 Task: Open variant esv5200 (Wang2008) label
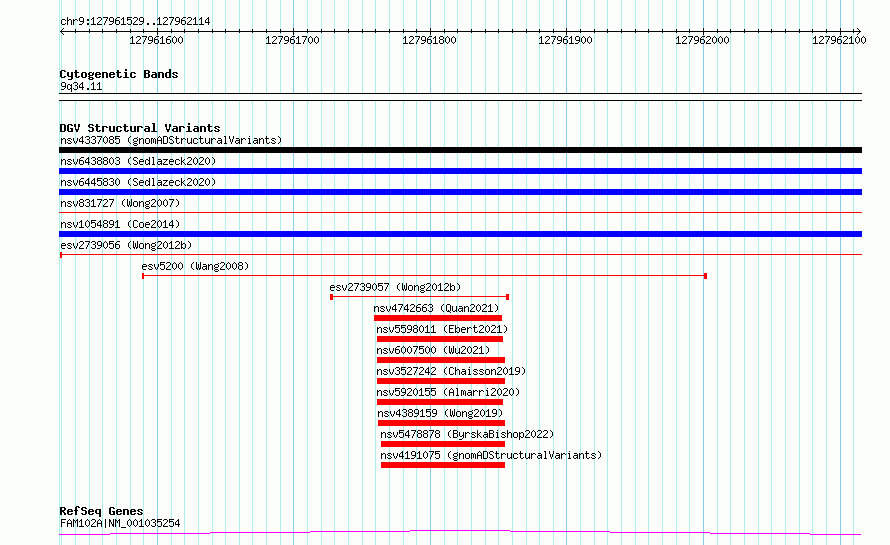tap(195, 266)
